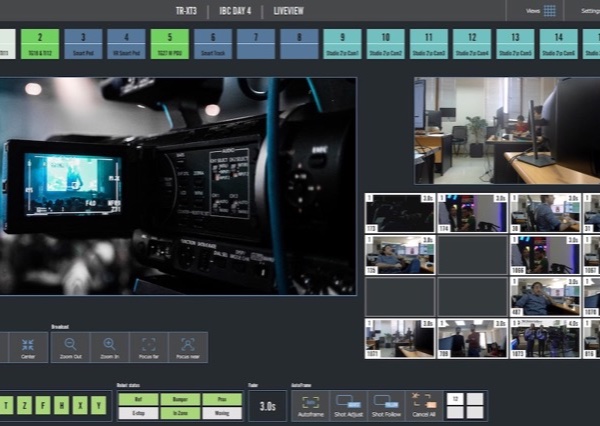Recall shot thumbnail 1066

coord(545,255)
